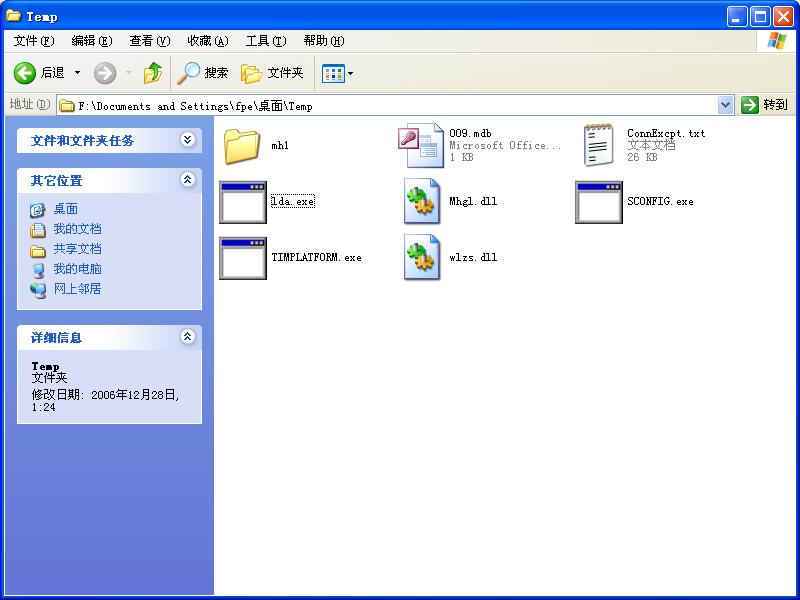
Task: Click the 文件和文件夹任务 panel title
Action: (82, 140)
